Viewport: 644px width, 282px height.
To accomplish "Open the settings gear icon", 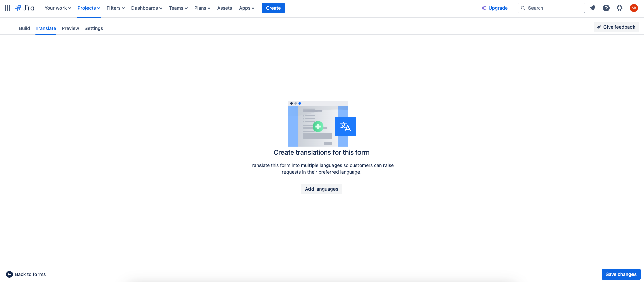I will pos(620,8).
